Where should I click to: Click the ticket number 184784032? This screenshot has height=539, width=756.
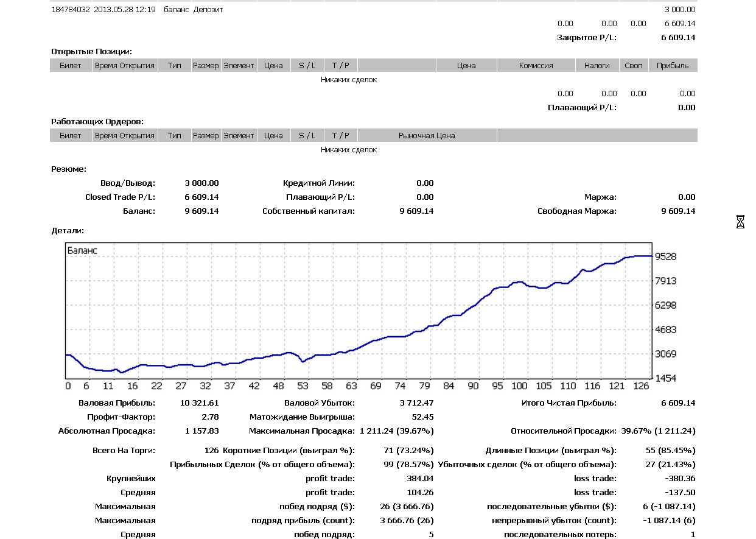(71, 10)
